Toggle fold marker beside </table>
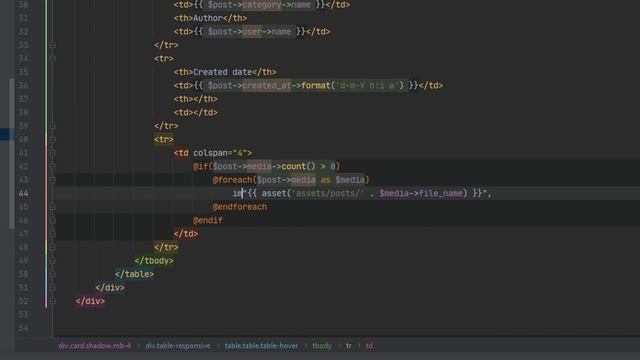 52,274
